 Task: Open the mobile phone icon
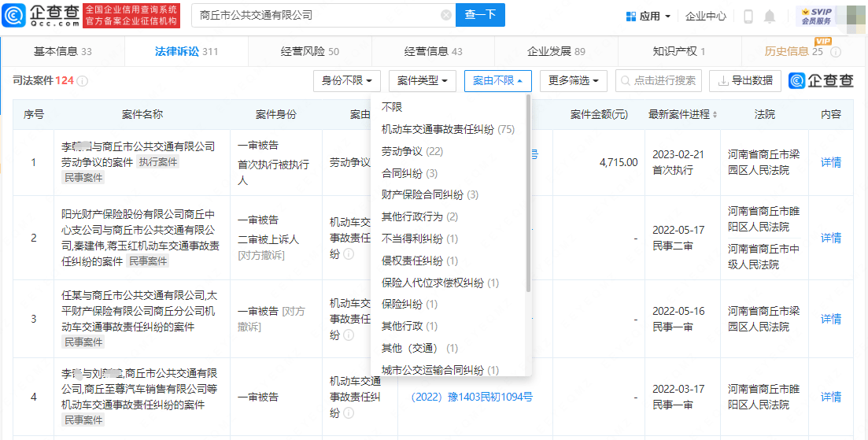point(748,16)
